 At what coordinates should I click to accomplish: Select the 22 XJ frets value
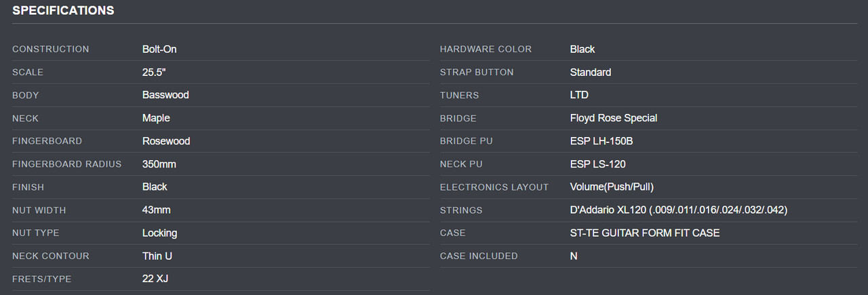(x=155, y=279)
